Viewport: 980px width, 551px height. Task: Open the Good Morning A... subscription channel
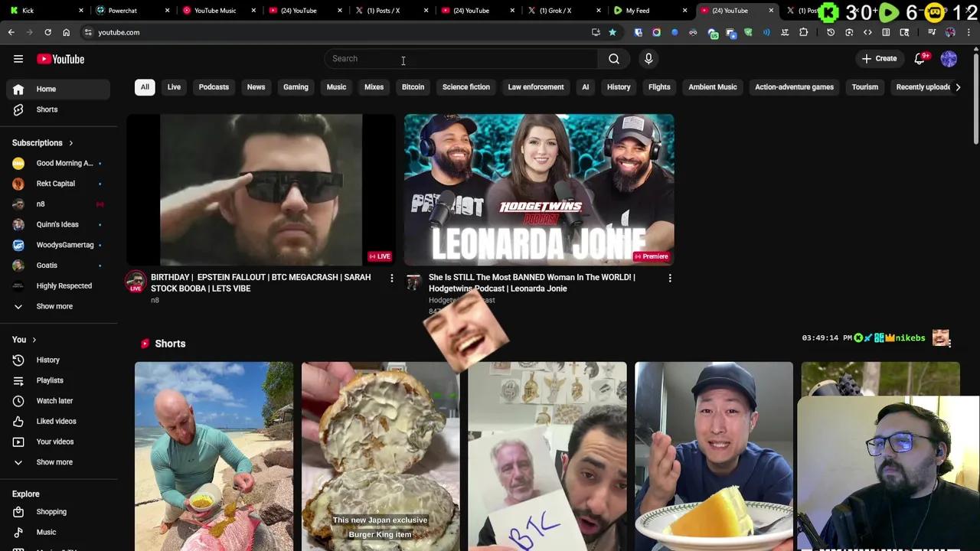pyautogui.click(x=58, y=163)
